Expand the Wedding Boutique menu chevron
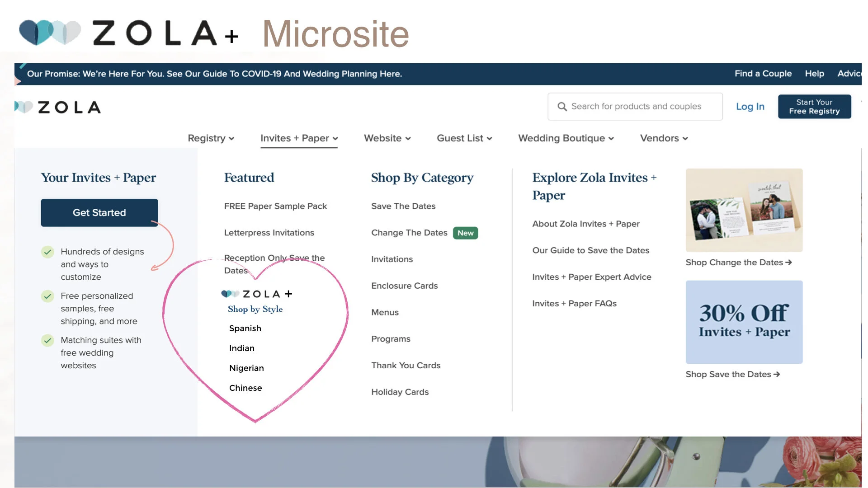 point(611,139)
